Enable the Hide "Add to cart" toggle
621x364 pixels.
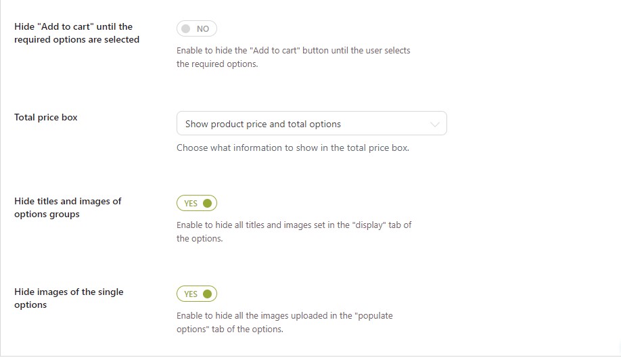tap(196, 28)
